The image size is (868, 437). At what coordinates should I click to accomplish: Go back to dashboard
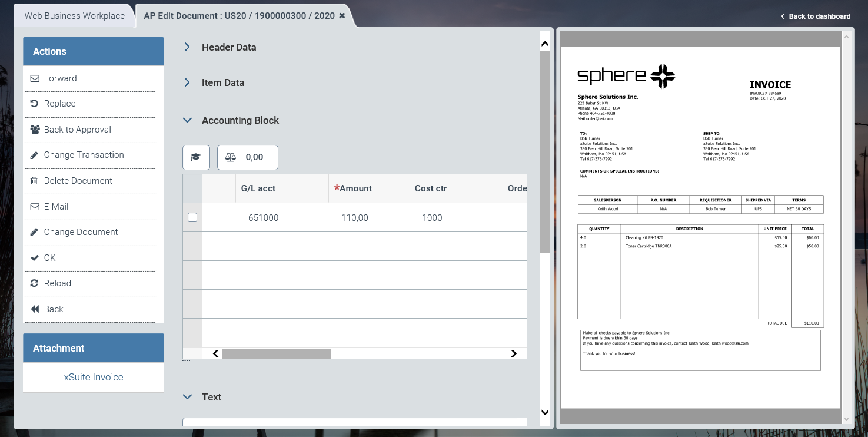point(816,16)
